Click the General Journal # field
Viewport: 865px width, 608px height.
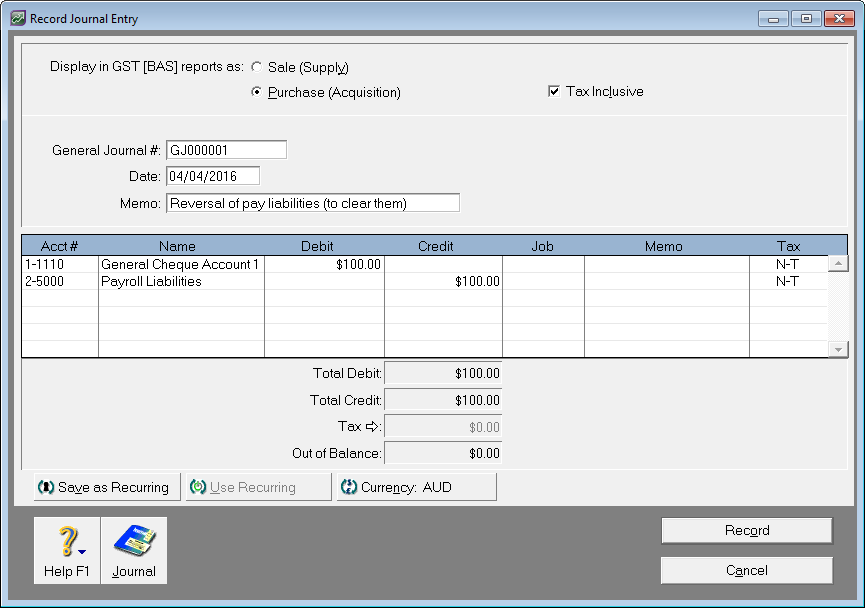tap(226, 150)
